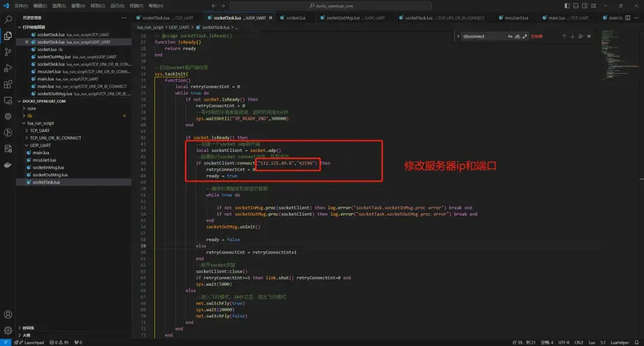The width and height of the screenshot is (644, 346).
Task: Split the editor to the right
Action: pyautogui.click(x=627, y=18)
